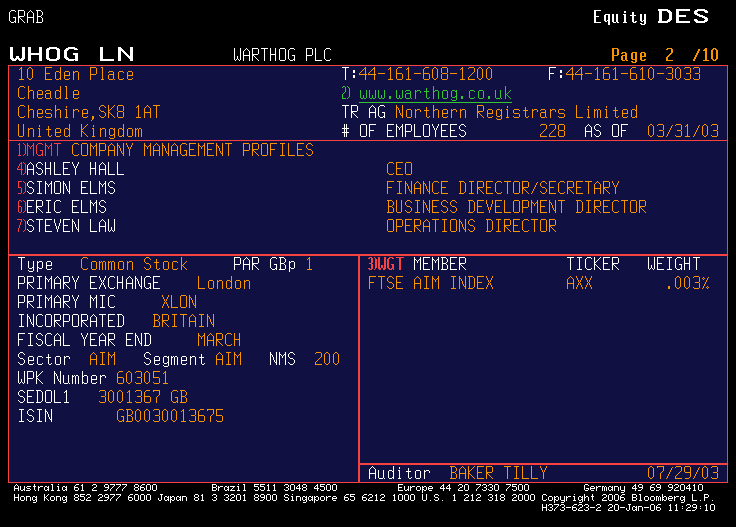Select 6) ERIC ELMS management profile
Screen dimensions: 736x527
pos(62,207)
